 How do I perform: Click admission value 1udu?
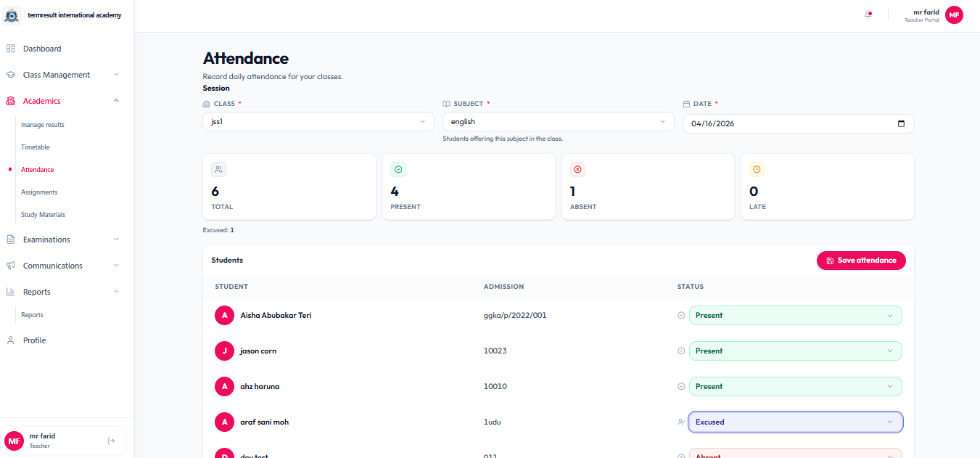coord(493,422)
